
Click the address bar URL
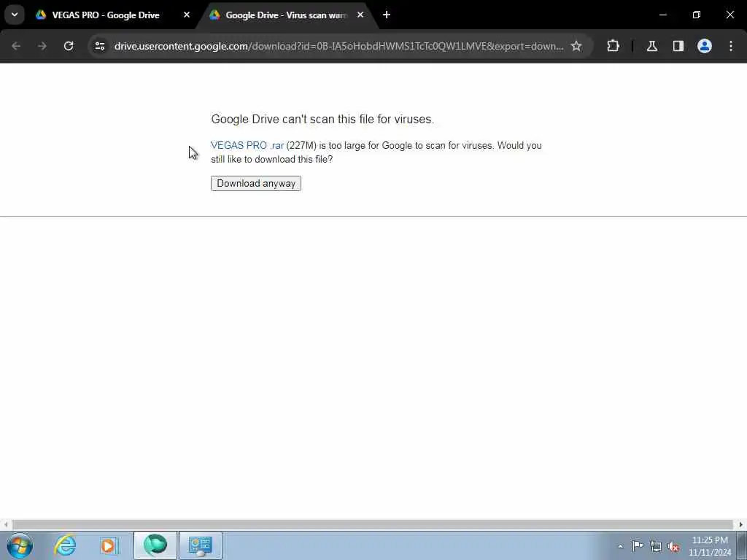tap(338, 46)
